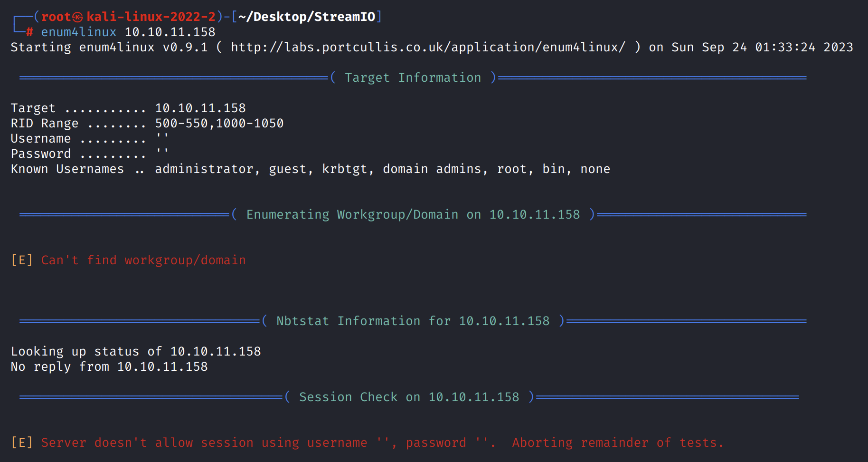Select krbtgt in the known usernames list

tap(344, 169)
